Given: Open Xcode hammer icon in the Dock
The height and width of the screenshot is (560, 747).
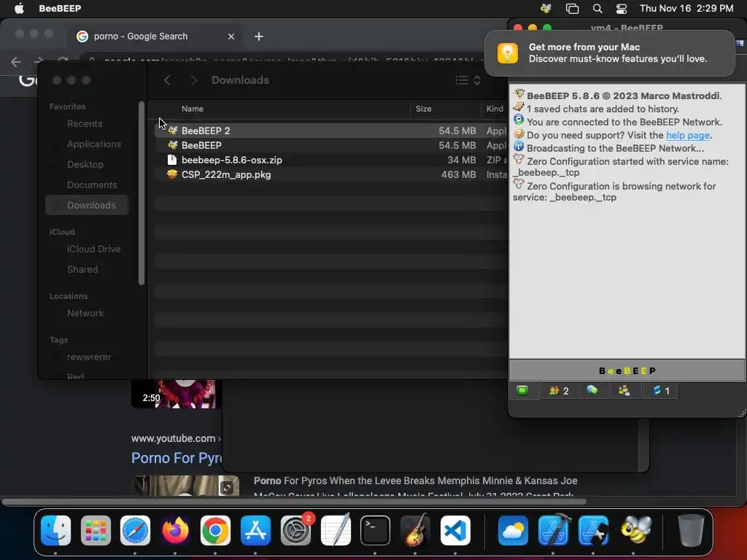Looking at the screenshot, I should pyautogui.click(x=553, y=530).
